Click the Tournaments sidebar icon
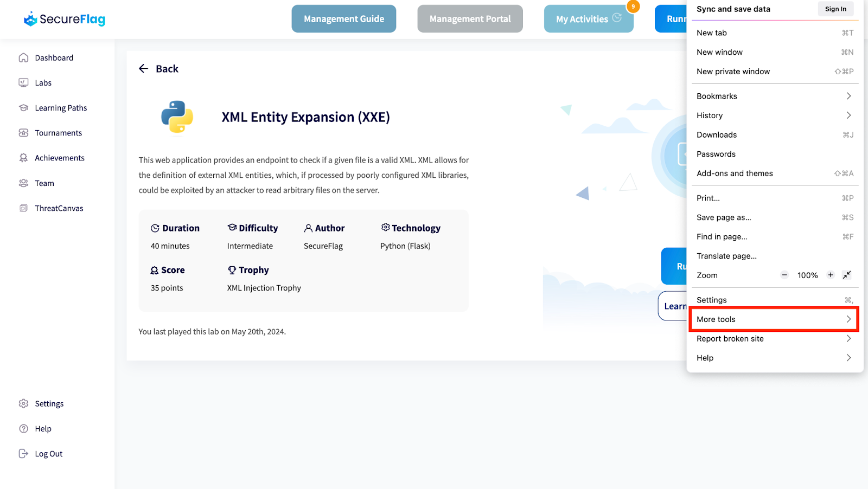 pyautogui.click(x=23, y=132)
